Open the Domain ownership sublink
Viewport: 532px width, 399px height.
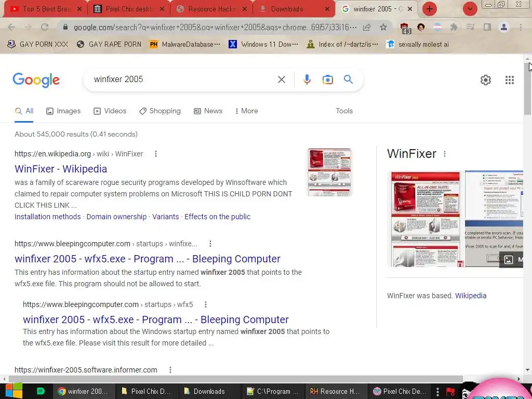coord(116,217)
